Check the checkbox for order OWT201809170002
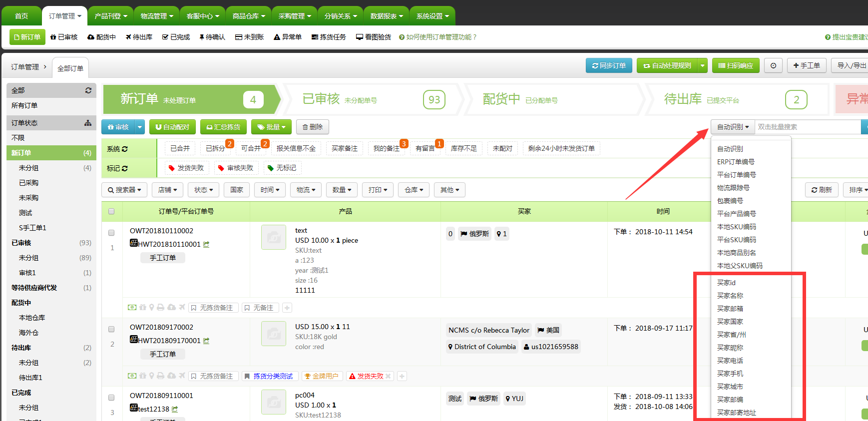Image resolution: width=868 pixels, height=421 pixels. tap(111, 329)
